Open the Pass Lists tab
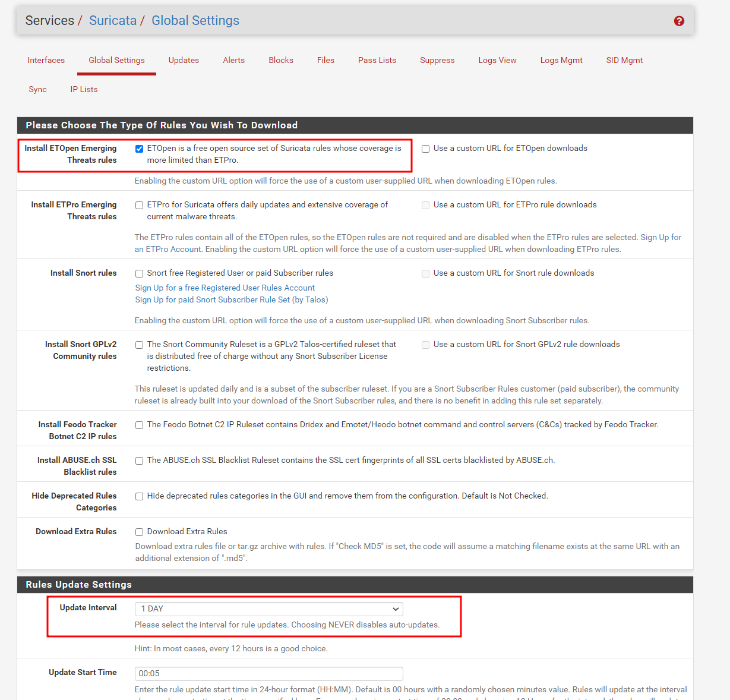This screenshot has width=730, height=700. click(377, 60)
